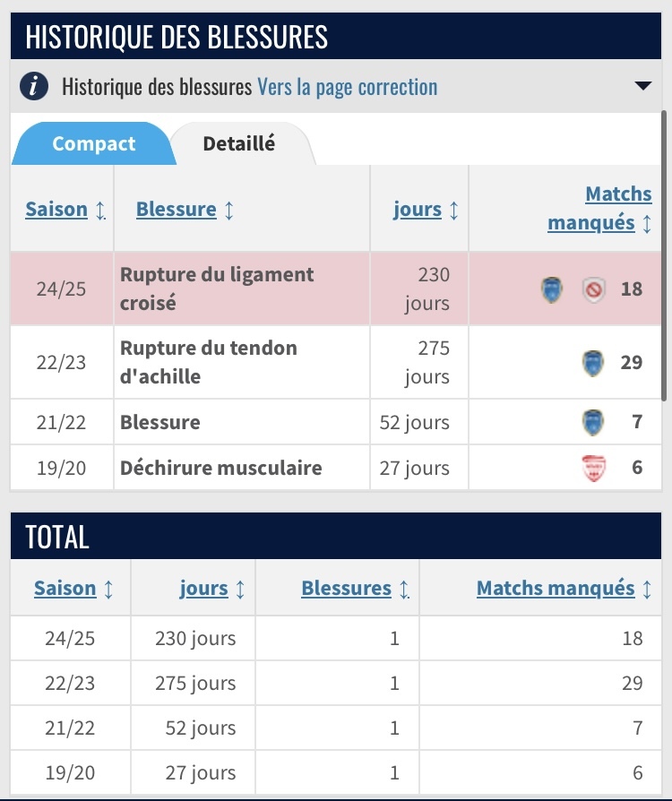Click the blue club crest in the 24/25 row
This screenshot has width=672, height=801.
click(551, 289)
